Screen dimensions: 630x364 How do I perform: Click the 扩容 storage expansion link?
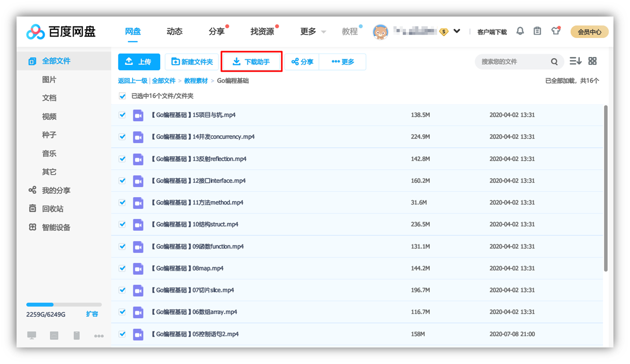[92, 314]
